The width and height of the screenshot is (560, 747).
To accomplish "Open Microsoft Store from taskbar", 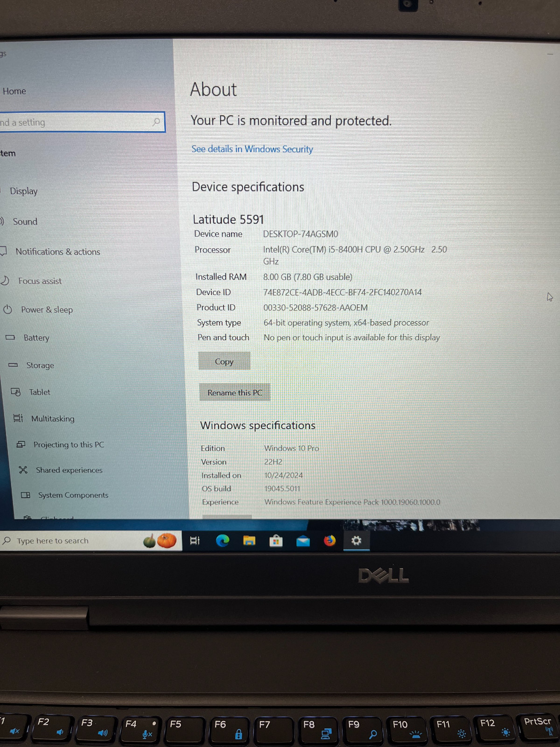I will (x=276, y=541).
